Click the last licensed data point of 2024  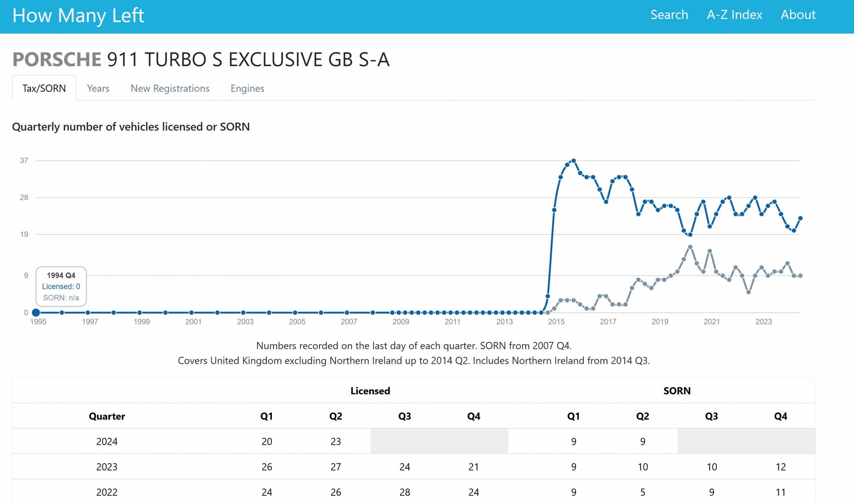800,218
